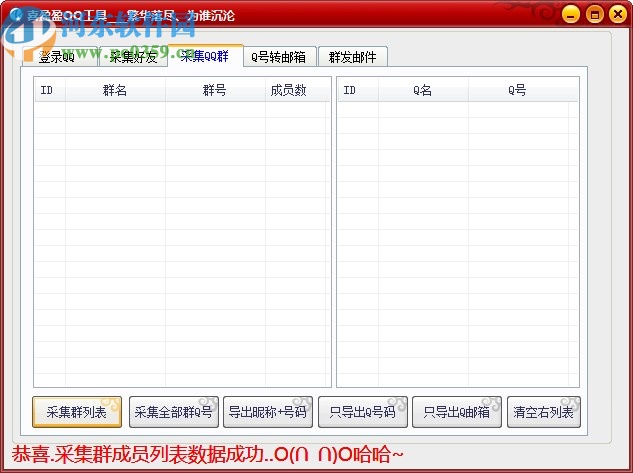The width and height of the screenshot is (633, 473).
Task: Maximize the window with the square button
Action: (594, 15)
